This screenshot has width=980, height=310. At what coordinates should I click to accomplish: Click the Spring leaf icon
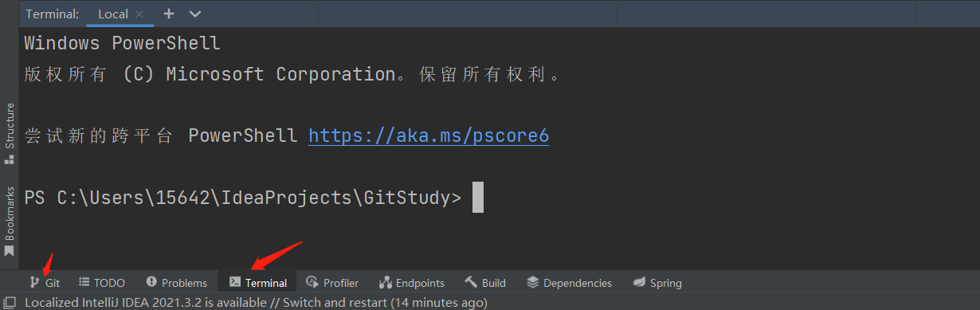click(x=639, y=282)
